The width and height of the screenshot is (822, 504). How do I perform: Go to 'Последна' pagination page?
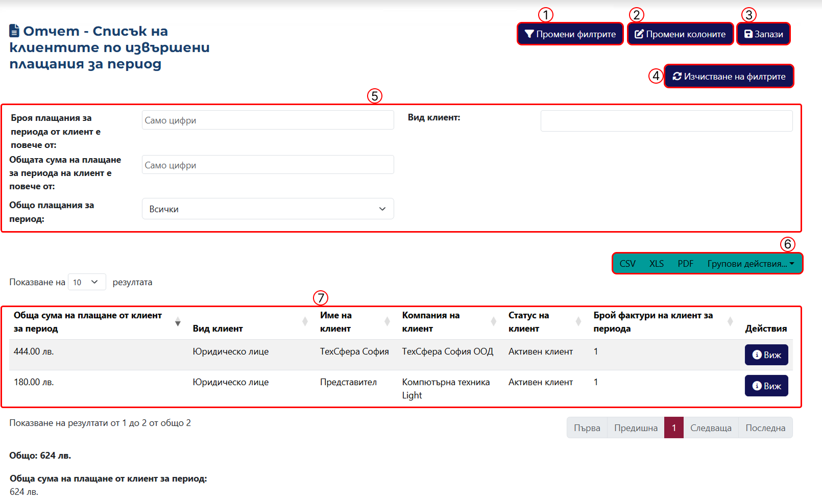coord(765,428)
